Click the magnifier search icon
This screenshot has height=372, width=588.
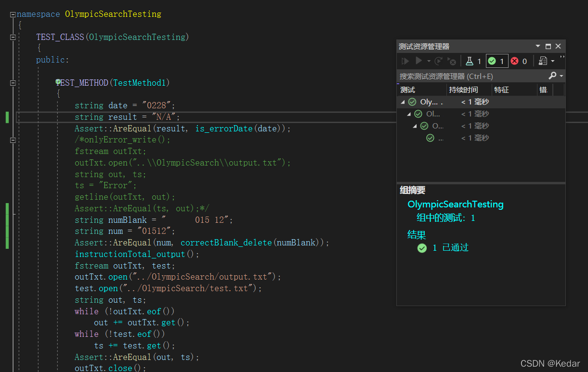(x=552, y=76)
